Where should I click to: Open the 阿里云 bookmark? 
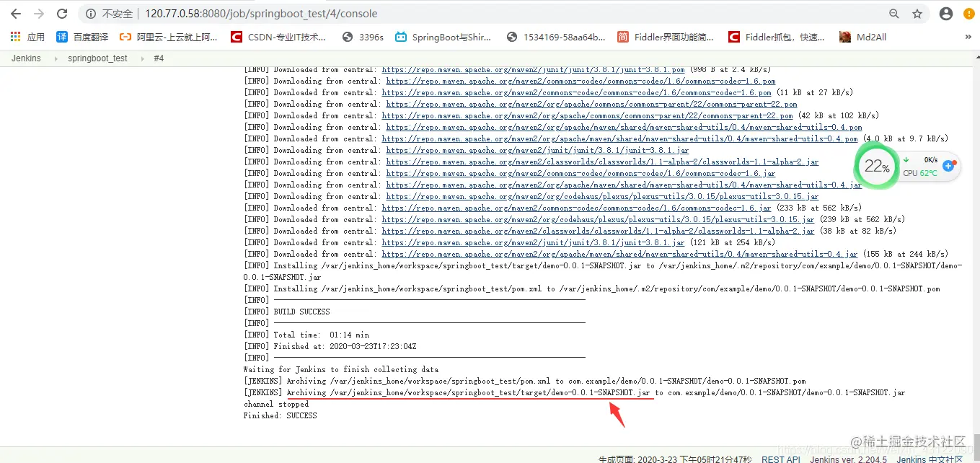tap(168, 37)
